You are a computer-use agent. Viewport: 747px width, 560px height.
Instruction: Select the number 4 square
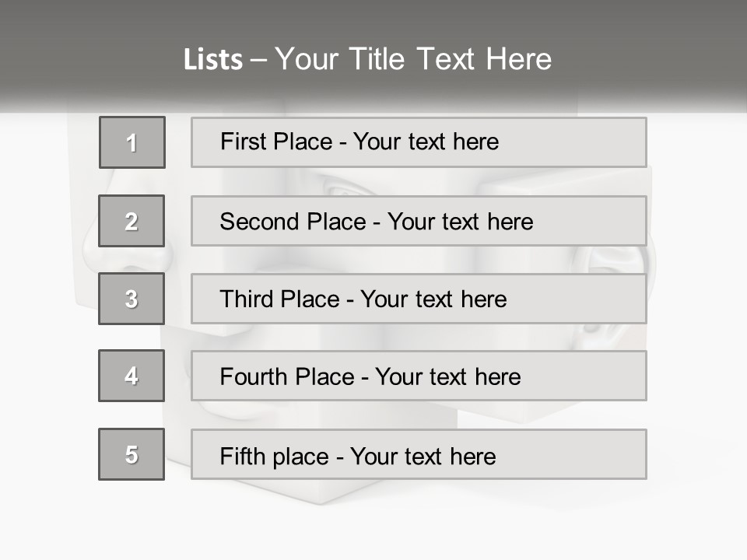(x=132, y=376)
